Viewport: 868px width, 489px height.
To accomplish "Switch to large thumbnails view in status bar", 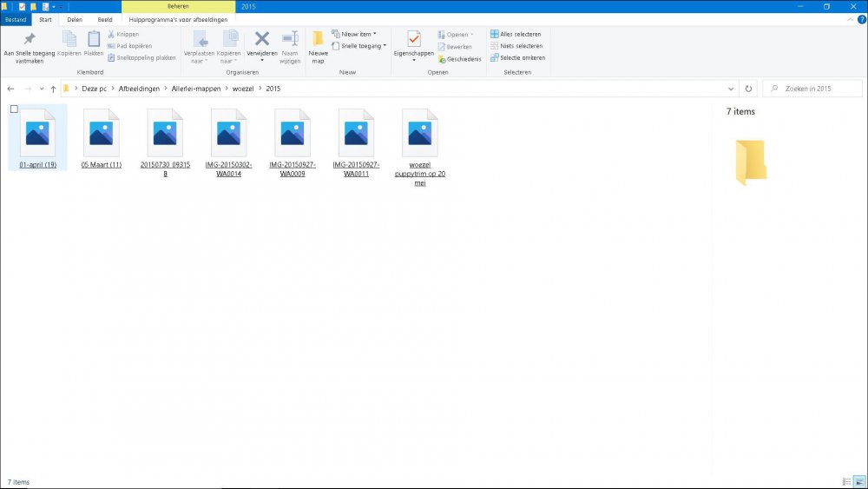I will pos(858,481).
